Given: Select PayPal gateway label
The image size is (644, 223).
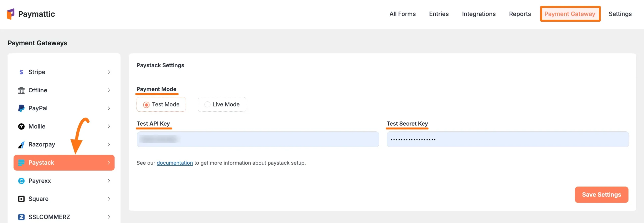Looking at the screenshot, I should point(38,108).
